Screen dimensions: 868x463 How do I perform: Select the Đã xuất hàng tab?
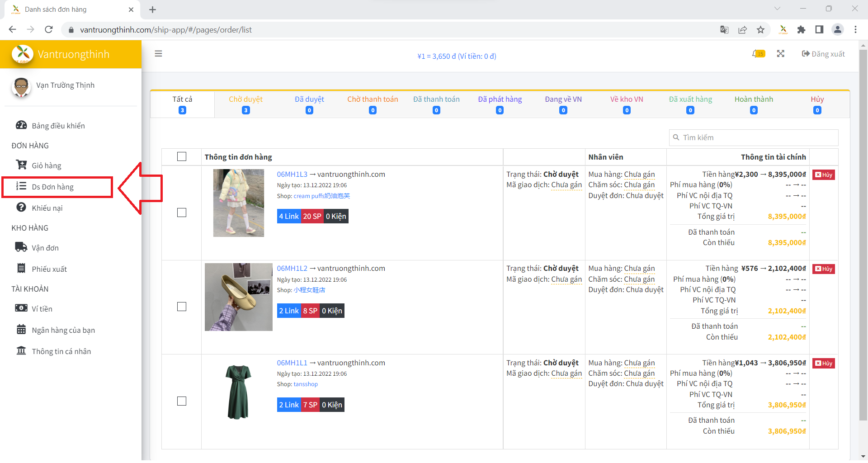tap(690, 104)
